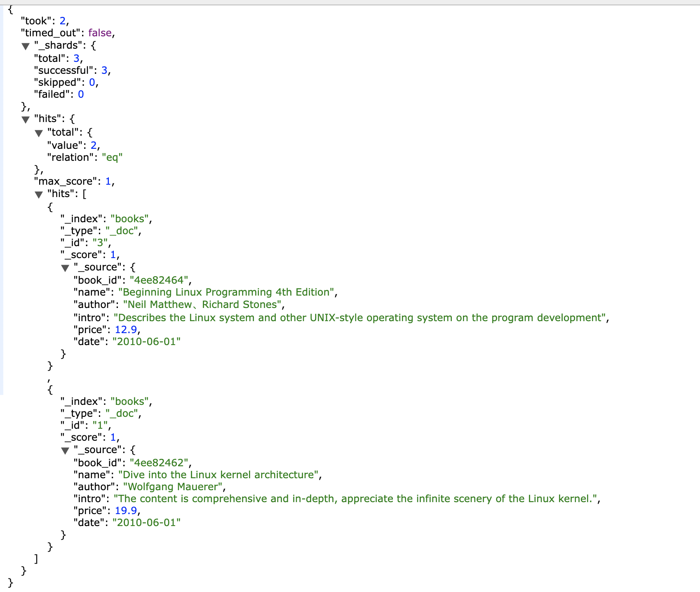Click "_type" value of document id 1
The height and width of the screenshot is (592, 700).
[122, 413]
